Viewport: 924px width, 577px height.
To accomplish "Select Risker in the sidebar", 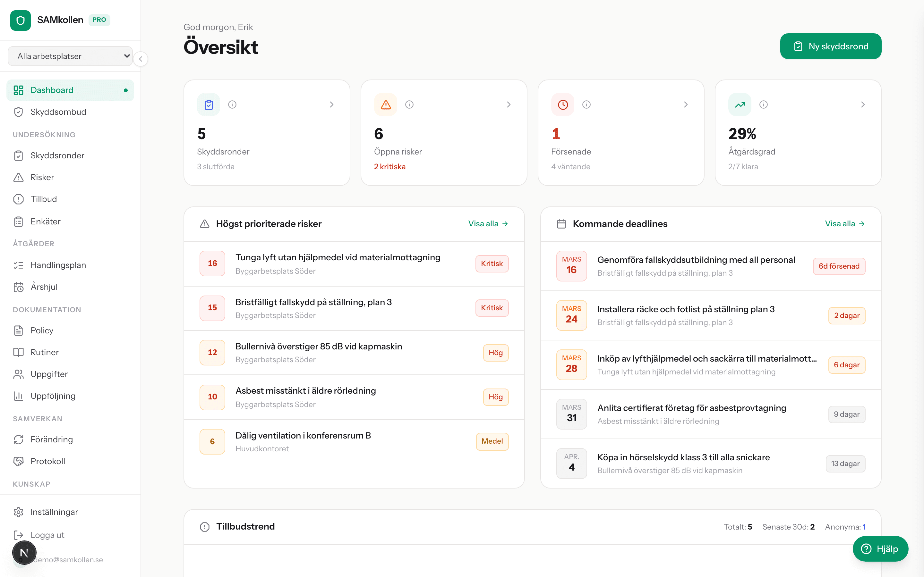I will pyautogui.click(x=42, y=177).
